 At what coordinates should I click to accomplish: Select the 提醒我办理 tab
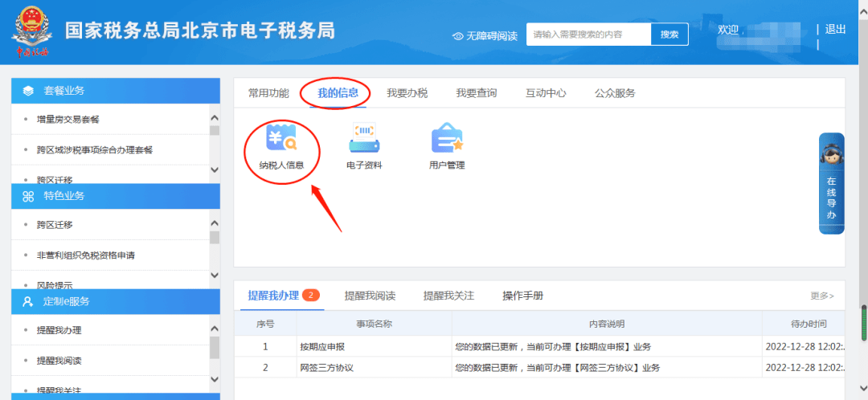click(273, 296)
